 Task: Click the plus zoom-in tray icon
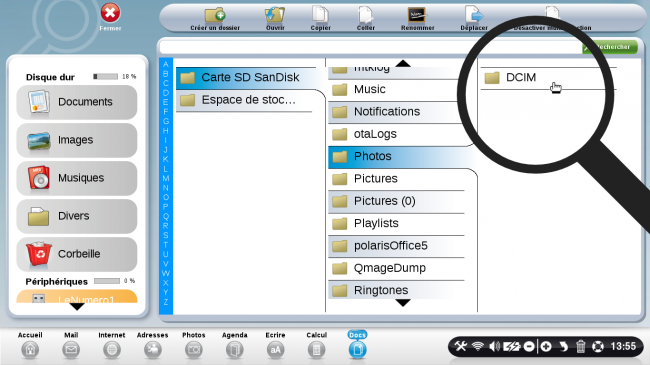[546, 346]
